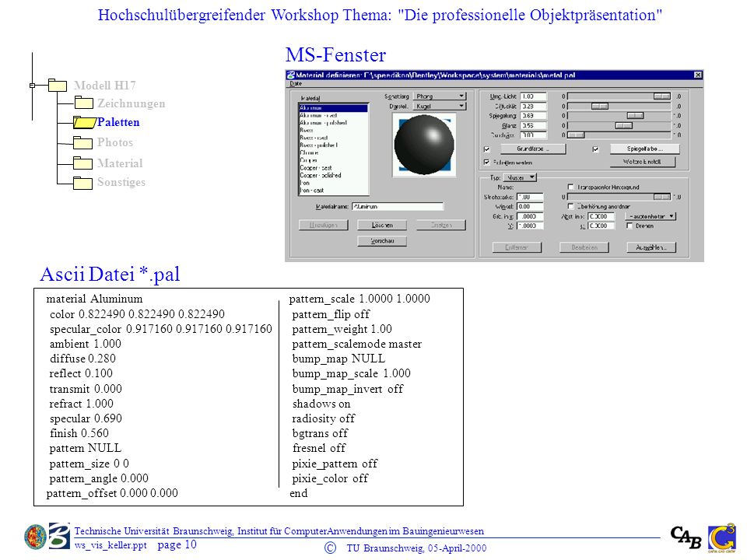Click the Materialname input field
The image size is (747, 560).
tap(398, 207)
